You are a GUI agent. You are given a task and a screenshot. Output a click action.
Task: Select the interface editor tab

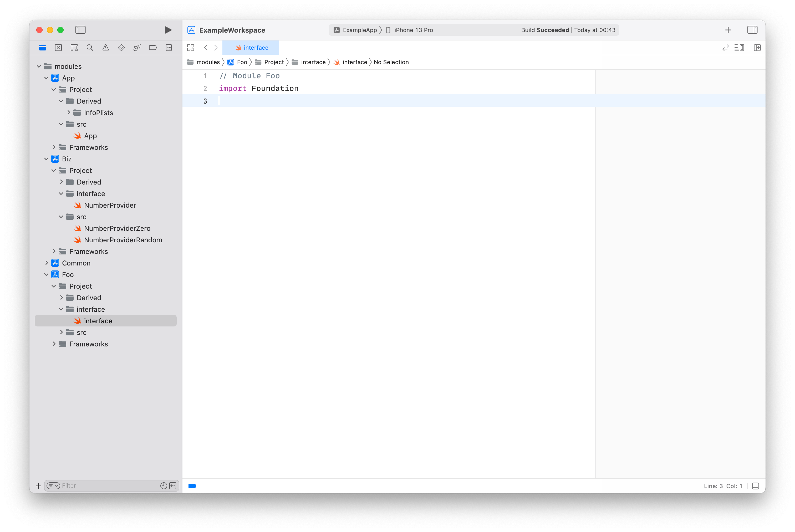point(251,48)
